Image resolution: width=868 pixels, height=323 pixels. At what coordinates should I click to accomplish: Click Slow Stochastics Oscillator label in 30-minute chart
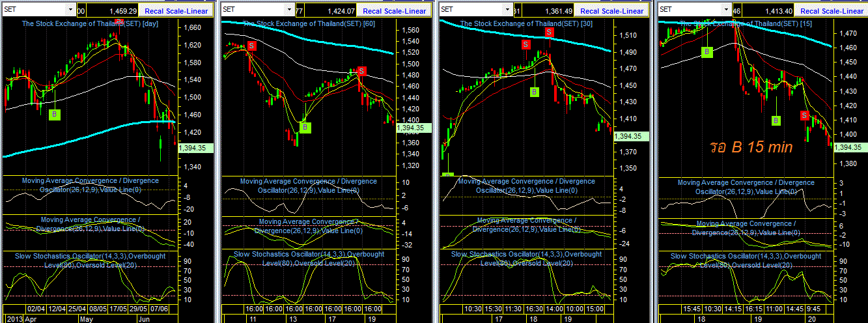(x=527, y=259)
